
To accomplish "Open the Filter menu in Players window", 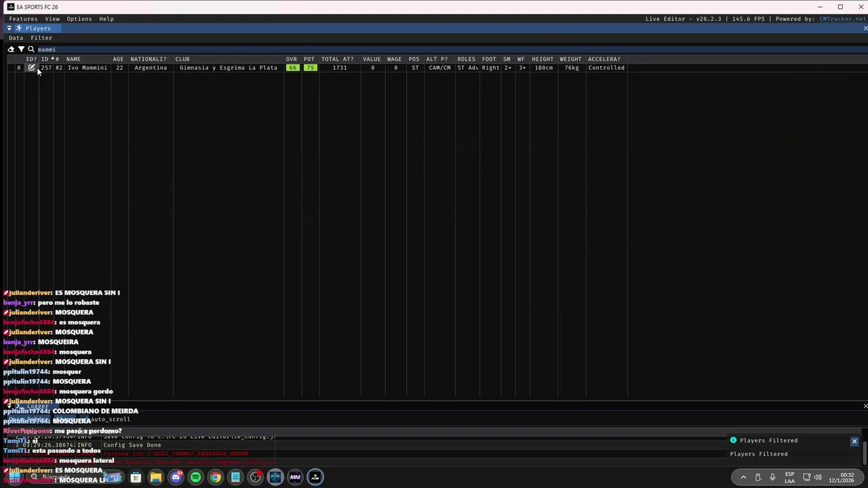I will [41, 38].
